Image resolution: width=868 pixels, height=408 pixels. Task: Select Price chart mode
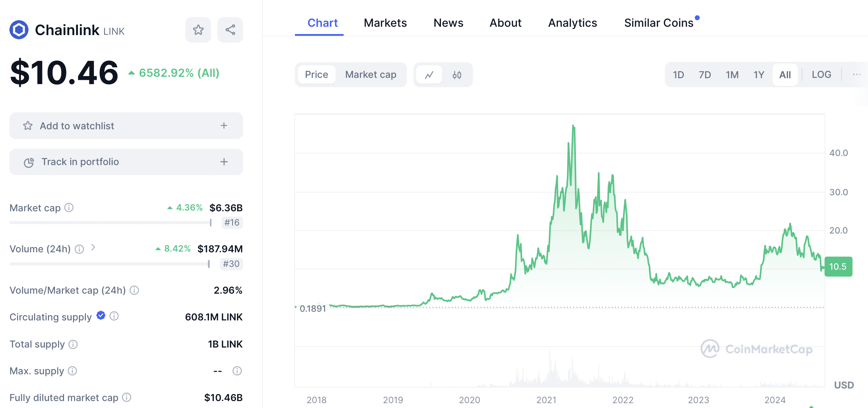pyautogui.click(x=316, y=75)
